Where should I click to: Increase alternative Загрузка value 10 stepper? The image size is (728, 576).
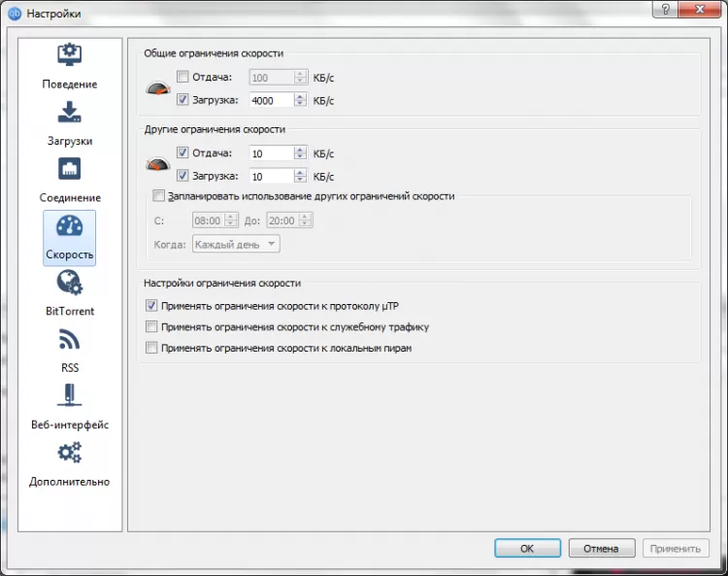(x=300, y=172)
